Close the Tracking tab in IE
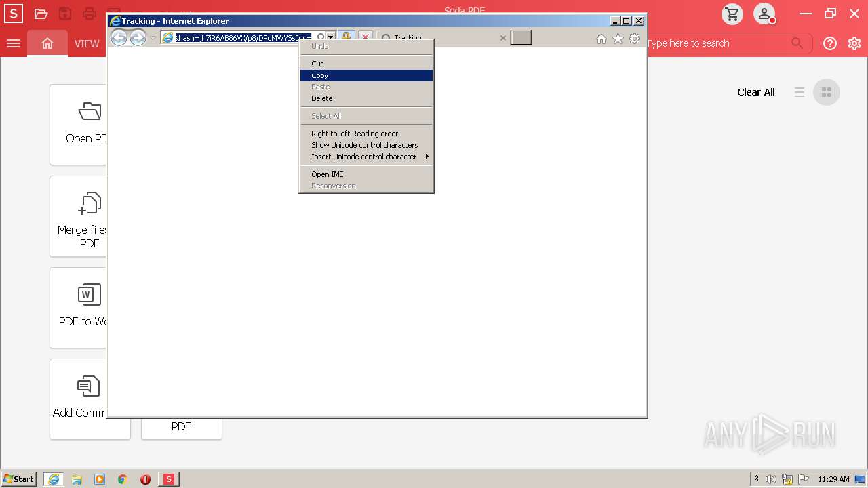The width and height of the screenshot is (868, 488). pyautogui.click(x=502, y=38)
